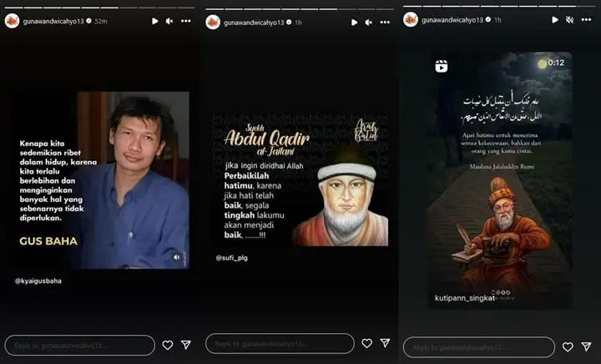Like the Gus Baha story with heart icon
Viewport: 601px width, 364px height.
pyautogui.click(x=168, y=345)
